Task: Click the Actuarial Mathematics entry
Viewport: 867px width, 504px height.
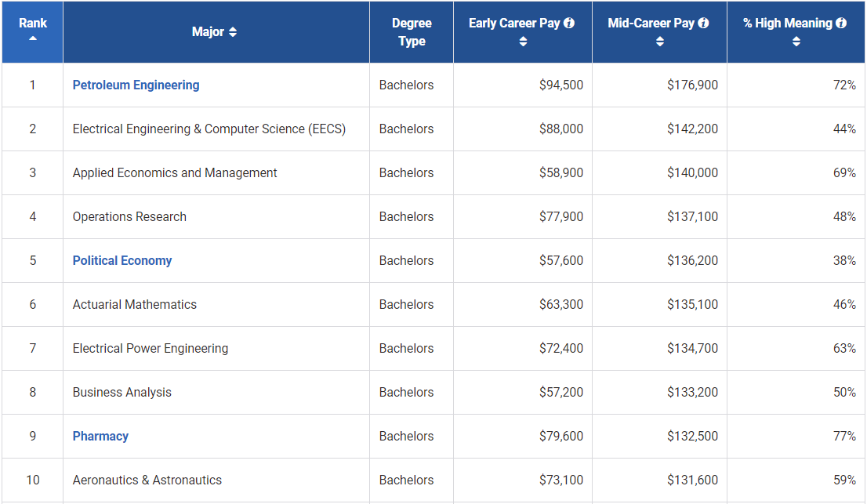Action: (x=135, y=305)
